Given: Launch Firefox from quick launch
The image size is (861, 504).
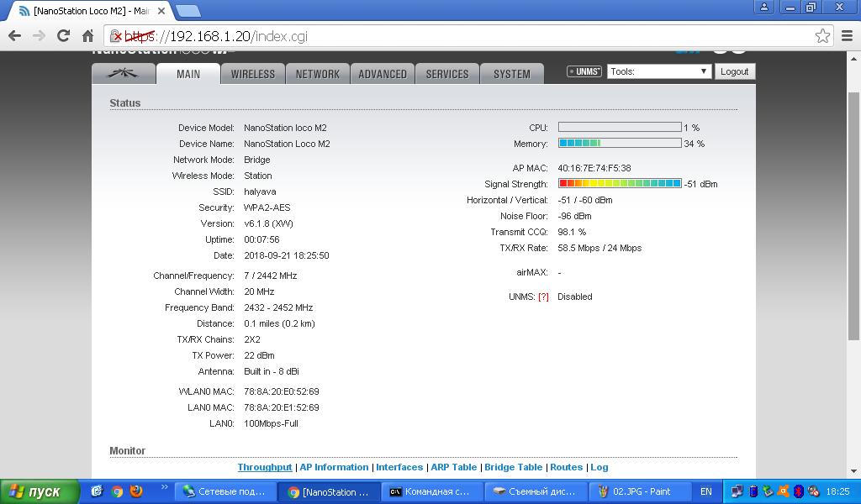Looking at the screenshot, I should tap(136, 491).
